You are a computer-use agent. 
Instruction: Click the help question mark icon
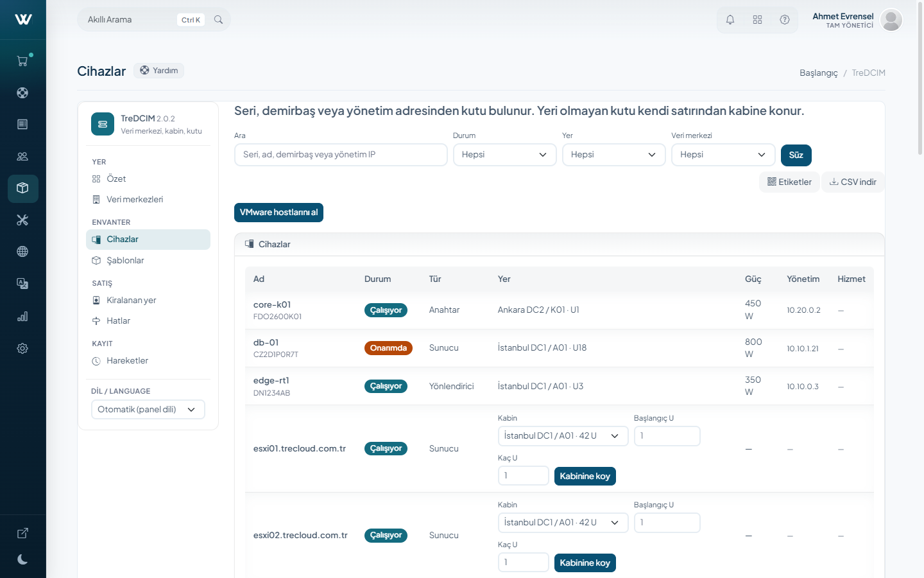pyautogui.click(x=785, y=20)
